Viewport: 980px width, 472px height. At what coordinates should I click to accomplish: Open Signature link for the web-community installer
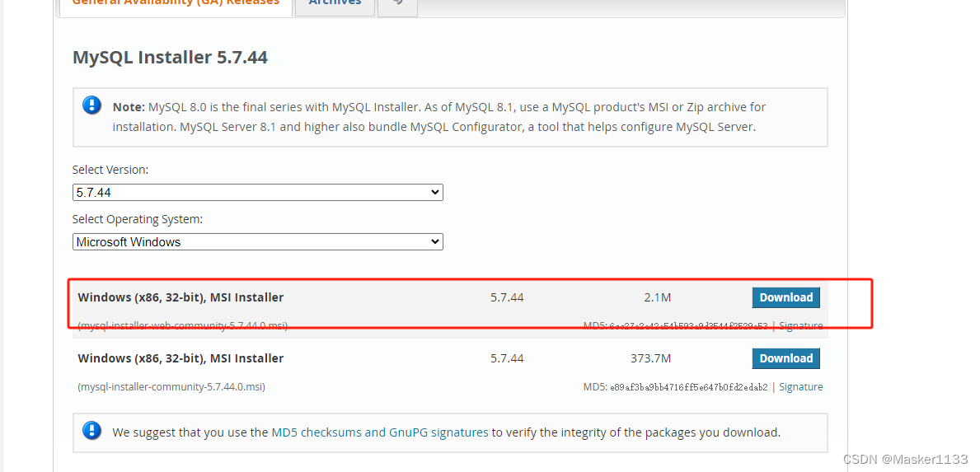(x=800, y=326)
